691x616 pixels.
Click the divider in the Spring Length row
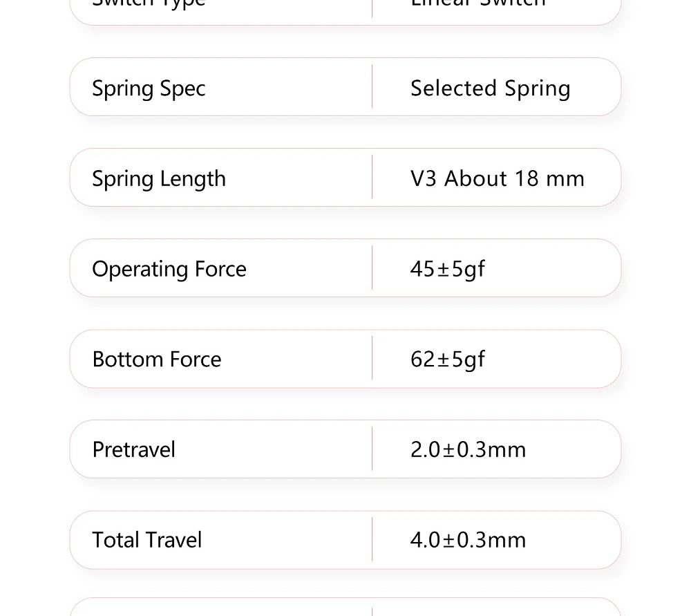point(372,178)
